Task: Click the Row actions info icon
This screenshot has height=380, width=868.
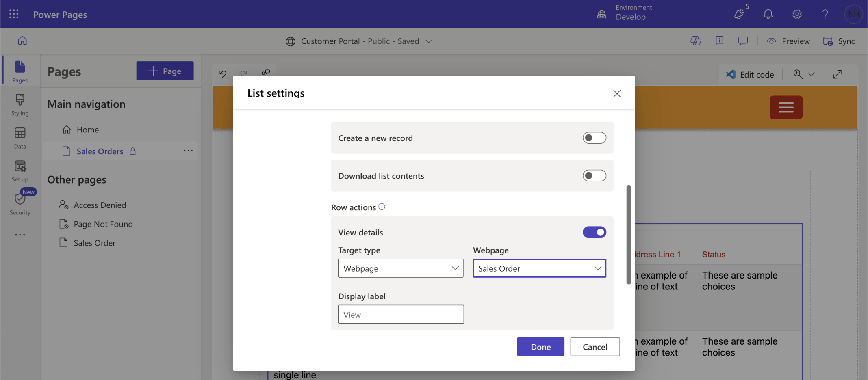Action: coord(382,207)
